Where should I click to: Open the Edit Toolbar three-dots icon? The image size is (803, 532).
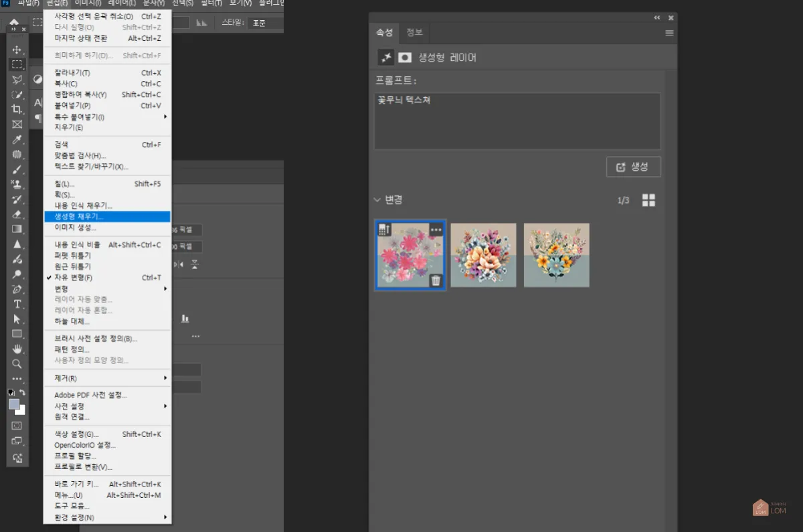[x=17, y=379]
